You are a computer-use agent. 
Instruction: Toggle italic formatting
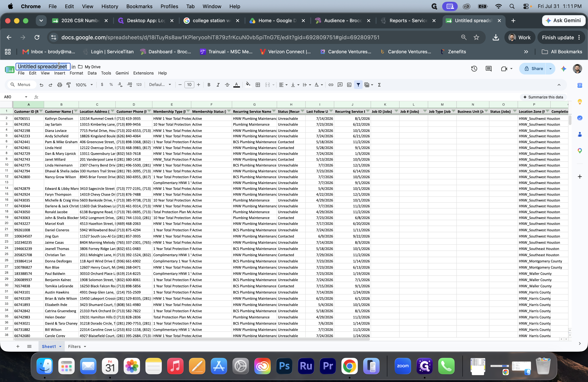[x=218, y=85]
